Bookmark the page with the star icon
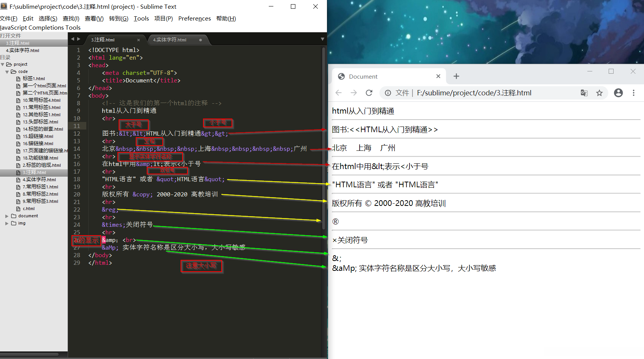 tap(600, 93)
